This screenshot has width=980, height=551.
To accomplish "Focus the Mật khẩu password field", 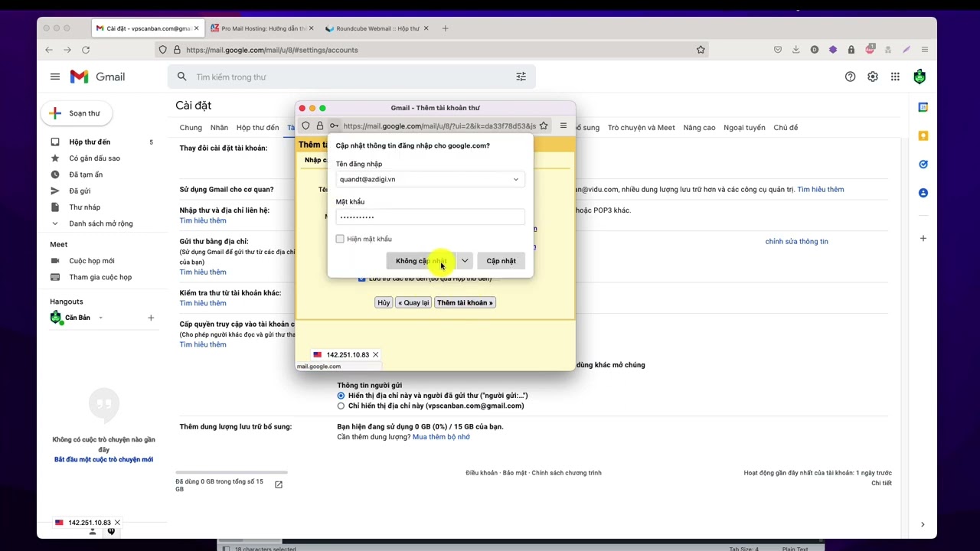I will tap(430, 217).
